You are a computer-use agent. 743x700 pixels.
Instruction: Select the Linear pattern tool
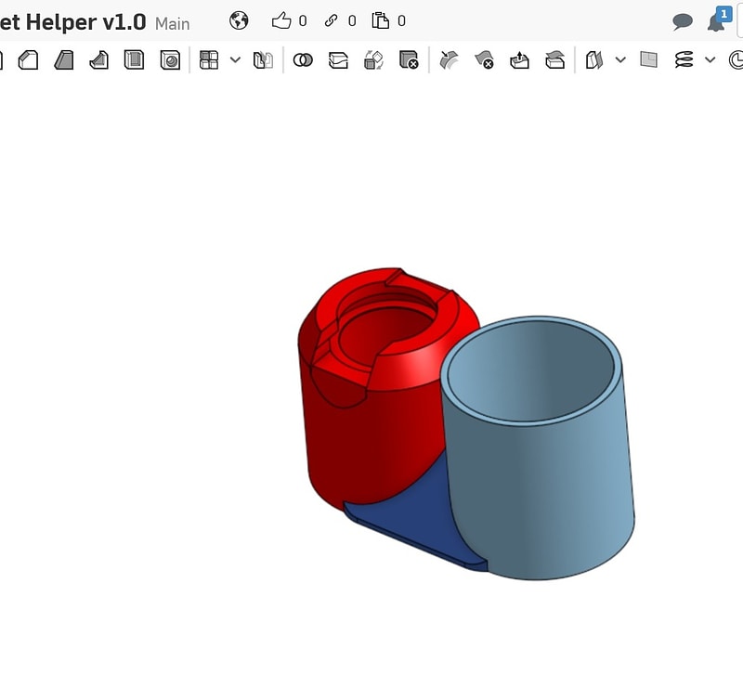click(209, 60)
